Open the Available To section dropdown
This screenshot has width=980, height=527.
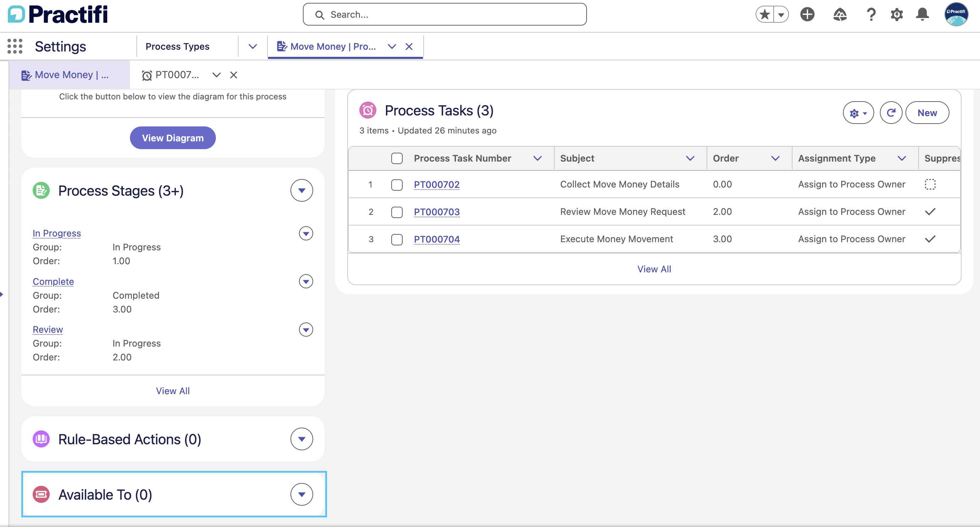302,494
